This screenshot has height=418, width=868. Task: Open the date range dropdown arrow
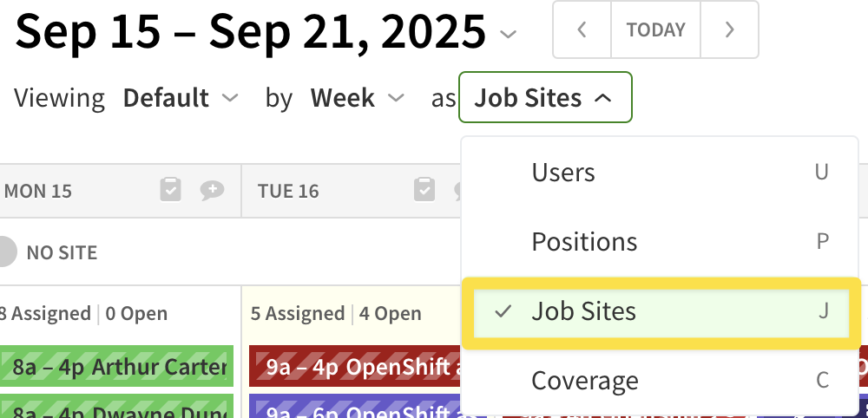coord(509,35)
